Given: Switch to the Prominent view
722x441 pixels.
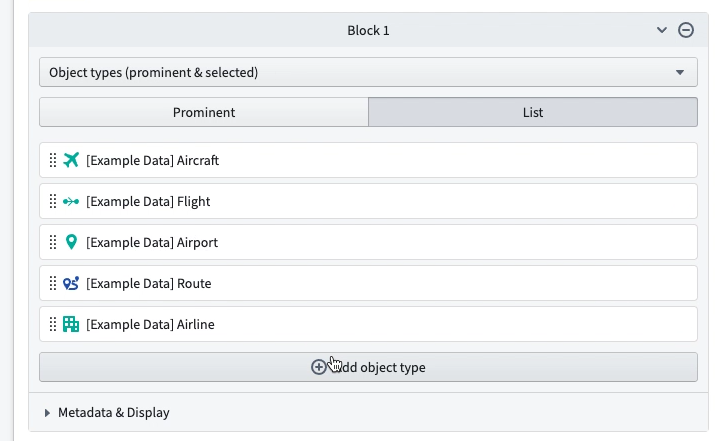Looking at the screenshot, I should click(204, 112).
